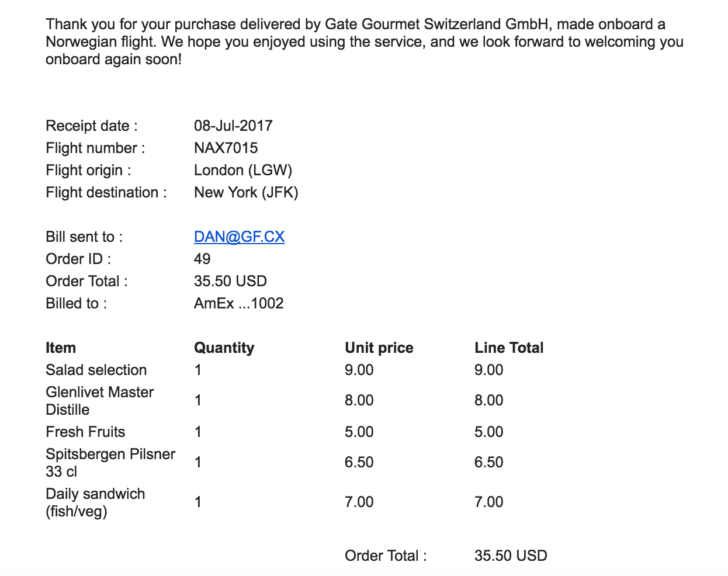Click the Quantity column header
The width and height of the screenshot is (728, 576).
[224, 348]
